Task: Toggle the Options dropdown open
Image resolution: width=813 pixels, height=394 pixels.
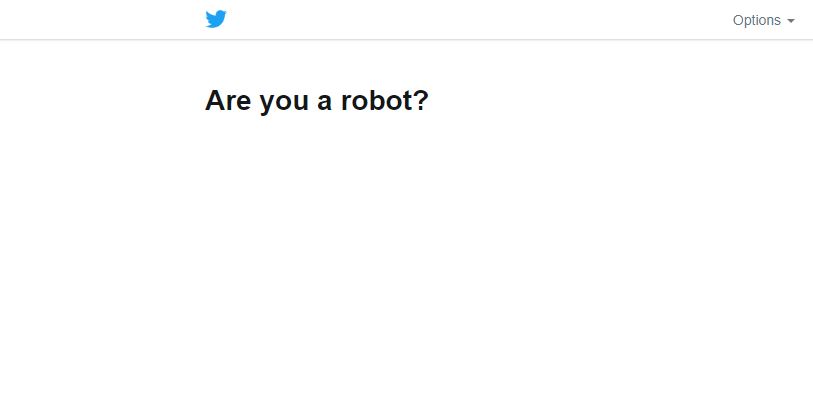Action: 763,20
